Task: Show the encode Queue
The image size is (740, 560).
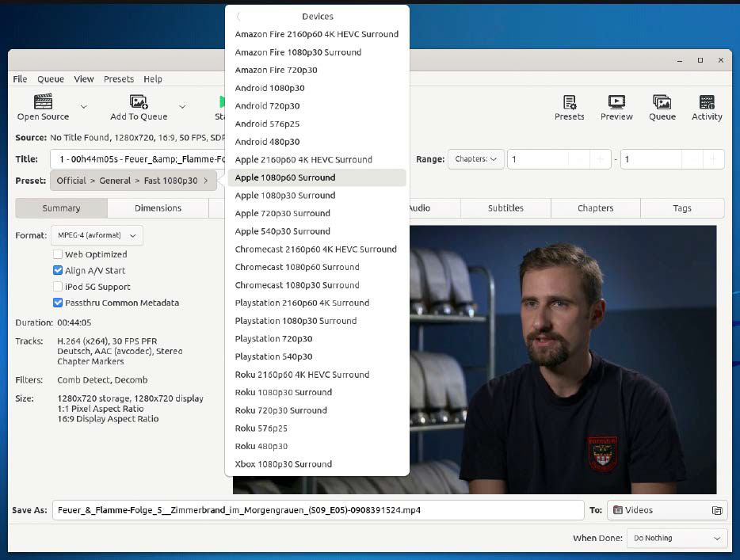Action: pos(662,107)
